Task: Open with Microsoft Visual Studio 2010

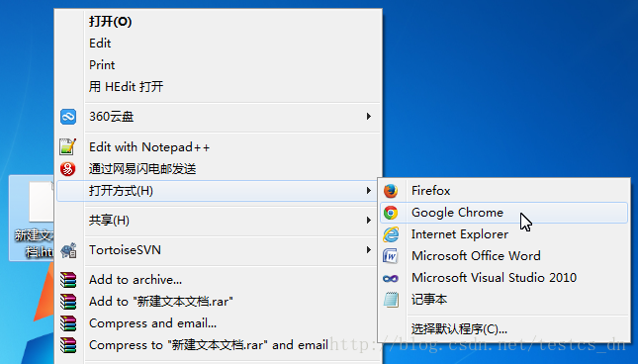Action: click(x=503, y=278)
